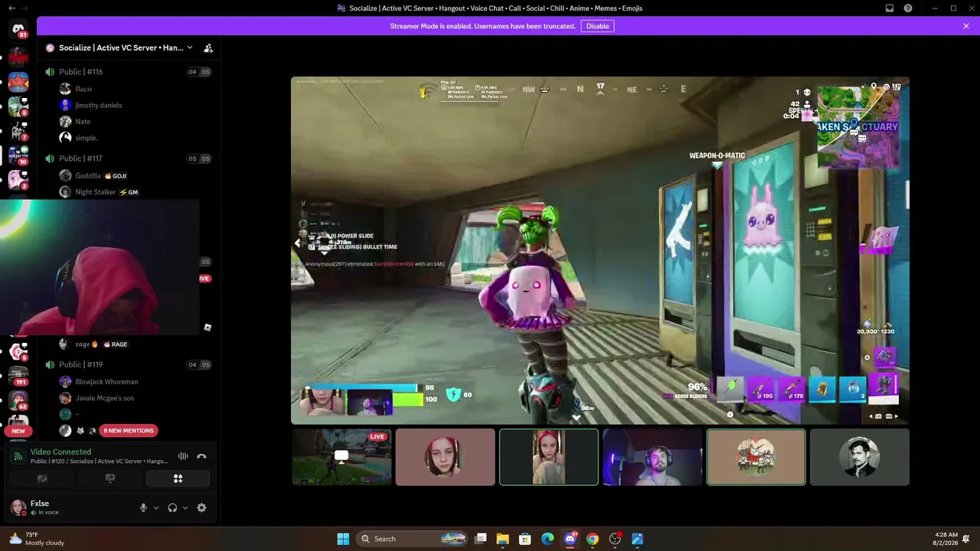
Task: Open Microsoft Store from the taskbar
Action: tap(525, 539)
